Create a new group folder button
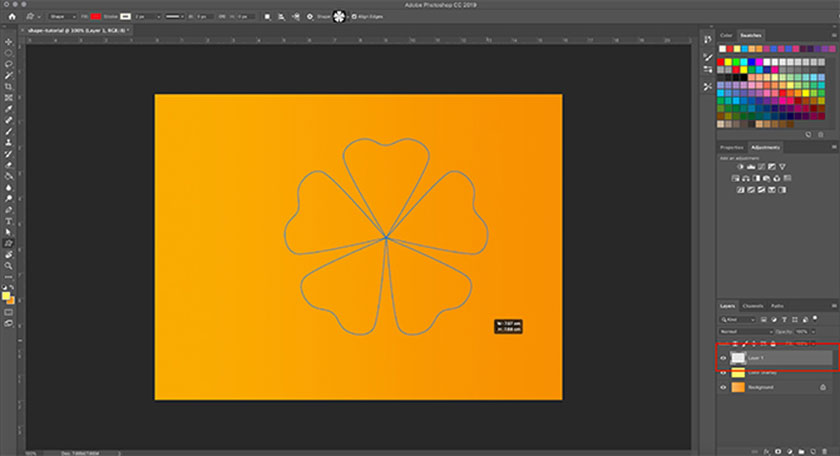840x456 pixels. 801,452
